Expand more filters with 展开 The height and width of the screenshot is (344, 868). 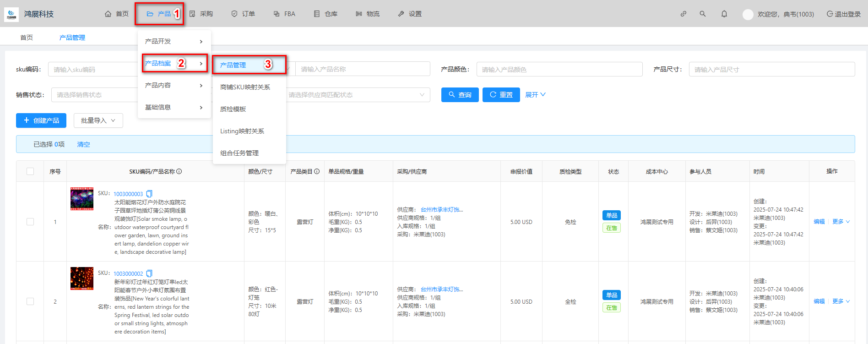click(x=535, y=95)
